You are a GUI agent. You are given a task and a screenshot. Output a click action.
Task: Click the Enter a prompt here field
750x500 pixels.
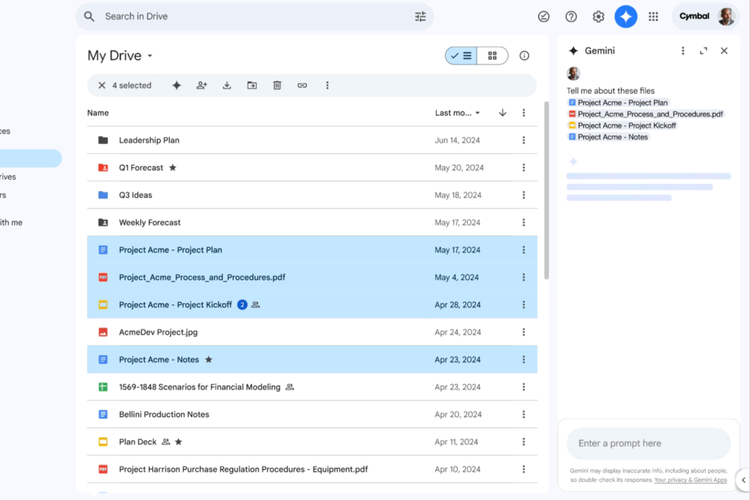(648, 443)
